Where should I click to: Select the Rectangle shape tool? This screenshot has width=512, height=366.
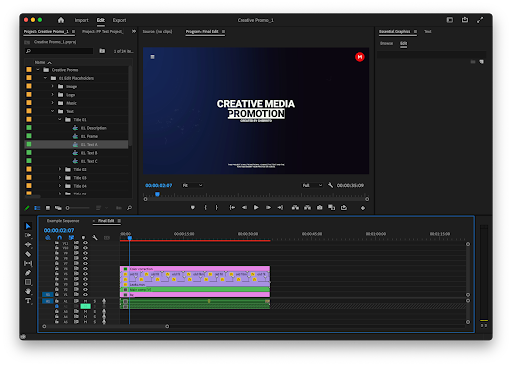click(28, 282)
